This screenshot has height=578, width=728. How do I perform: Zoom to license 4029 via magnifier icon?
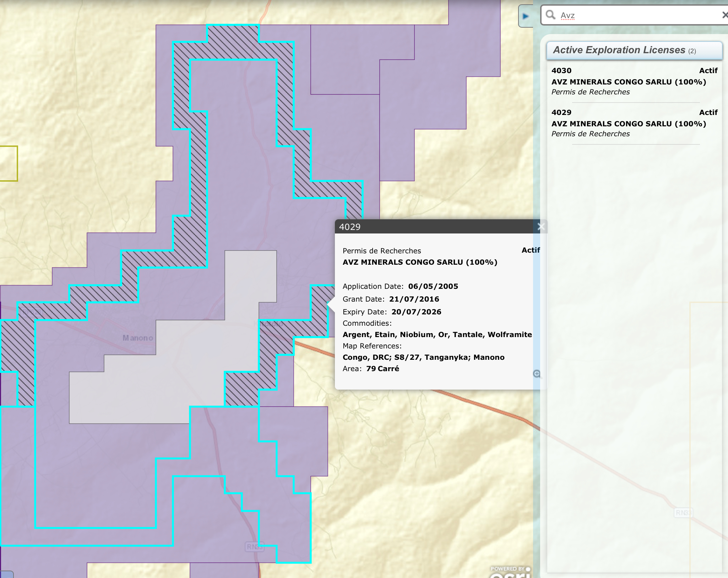tap(537, 374)
